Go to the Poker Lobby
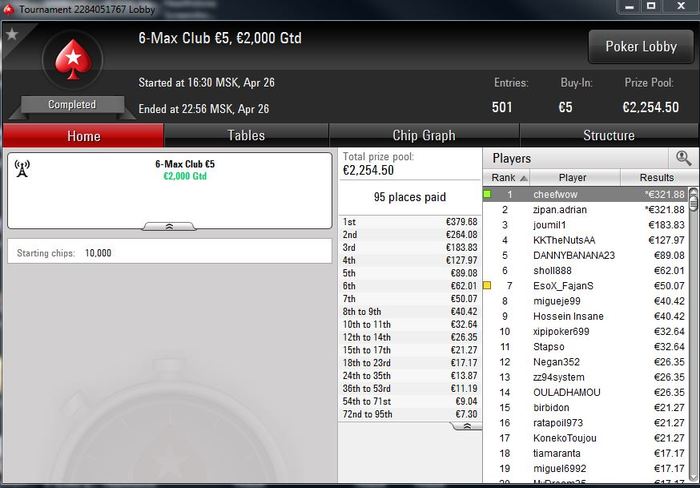 click(641, 46)
